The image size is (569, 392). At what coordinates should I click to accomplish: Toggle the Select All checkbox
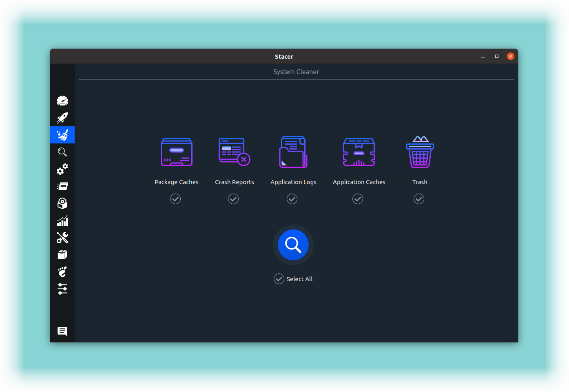coord(279,279)
